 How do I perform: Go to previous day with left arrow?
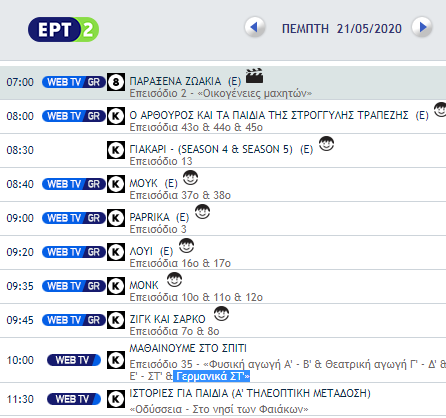[255, 27]
